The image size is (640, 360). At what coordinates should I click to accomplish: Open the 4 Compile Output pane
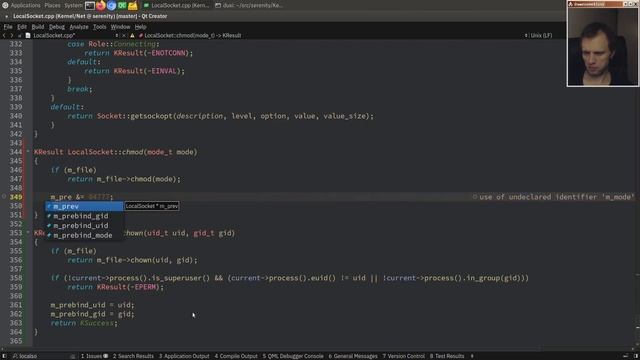(x=236, y=356)
